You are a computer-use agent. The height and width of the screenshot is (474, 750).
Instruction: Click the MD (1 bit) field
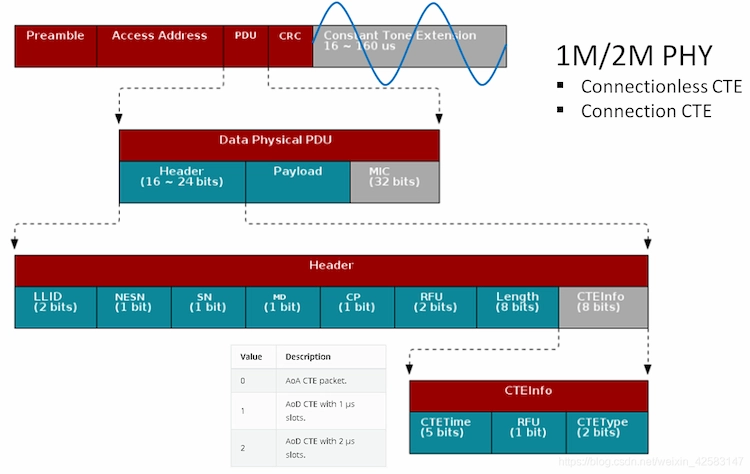(283, 307)
